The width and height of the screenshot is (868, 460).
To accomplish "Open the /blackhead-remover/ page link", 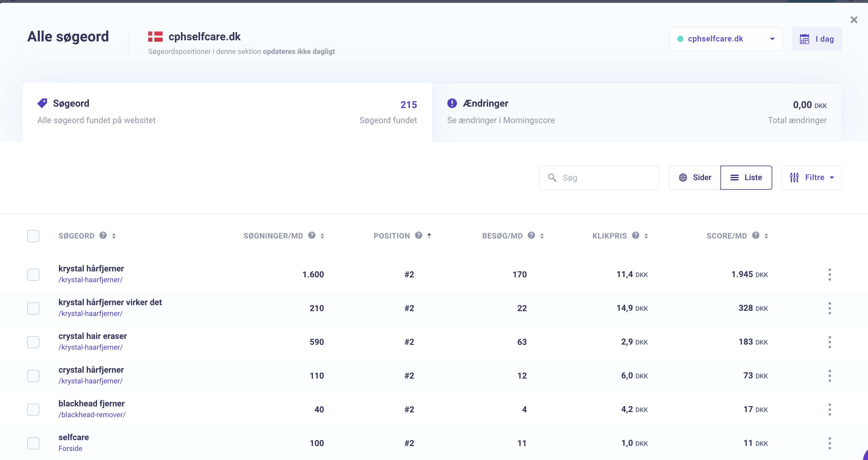I will pos(92,414).
